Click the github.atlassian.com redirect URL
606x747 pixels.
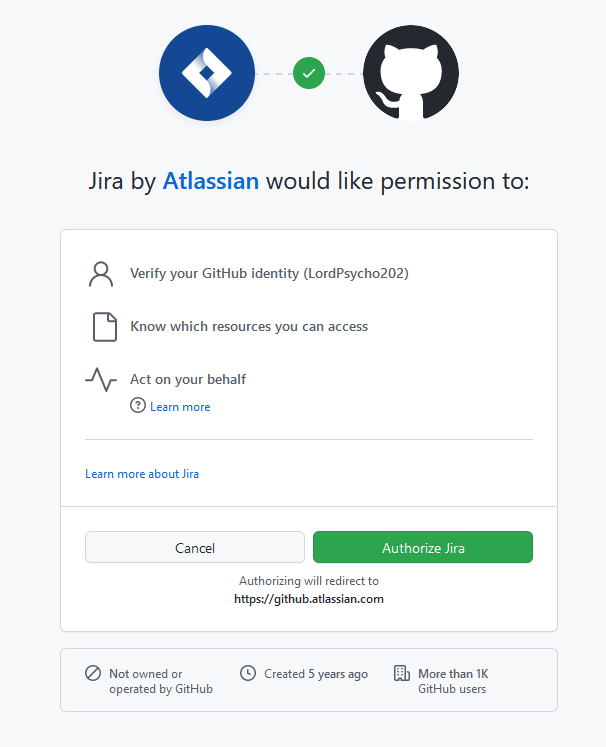tap(309, 599)
